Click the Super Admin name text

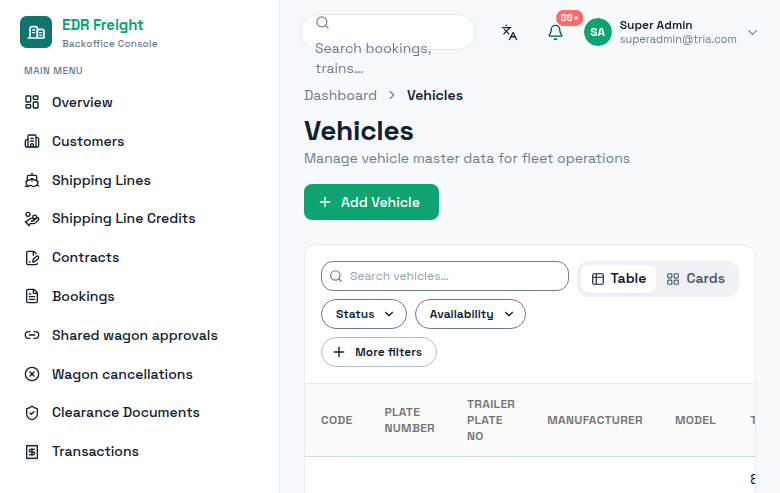pos(656,25)
